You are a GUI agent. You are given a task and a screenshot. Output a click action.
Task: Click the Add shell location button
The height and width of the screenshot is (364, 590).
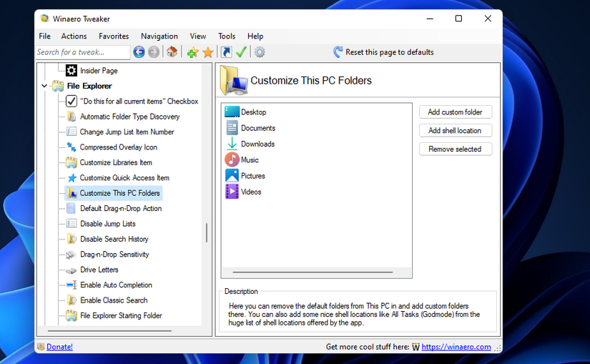[456, 130]
